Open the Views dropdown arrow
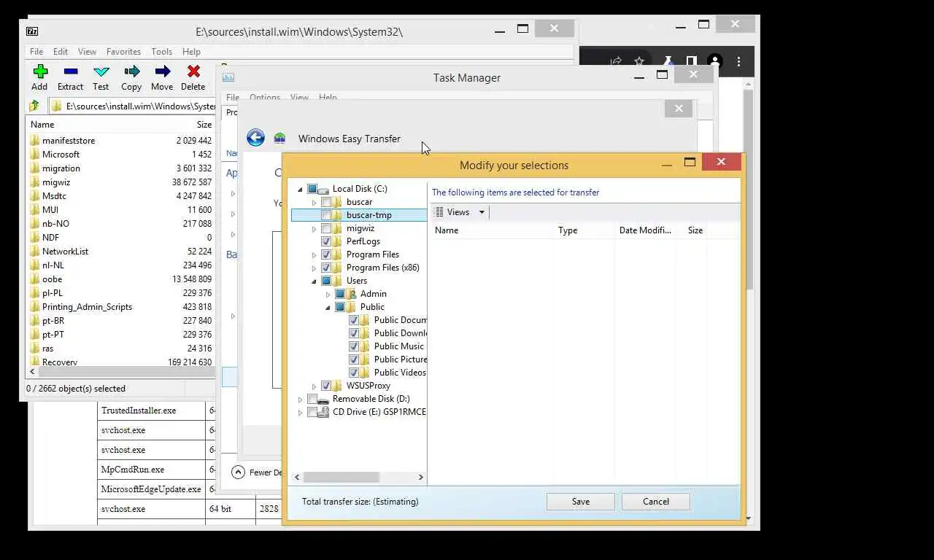Screen dimensions: 934x560 tap(481, 212)
